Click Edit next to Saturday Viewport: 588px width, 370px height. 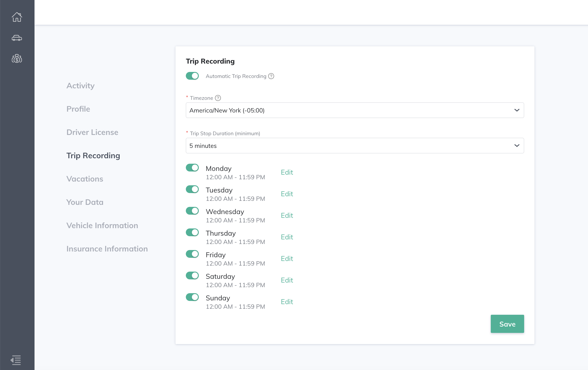(287, 280)
